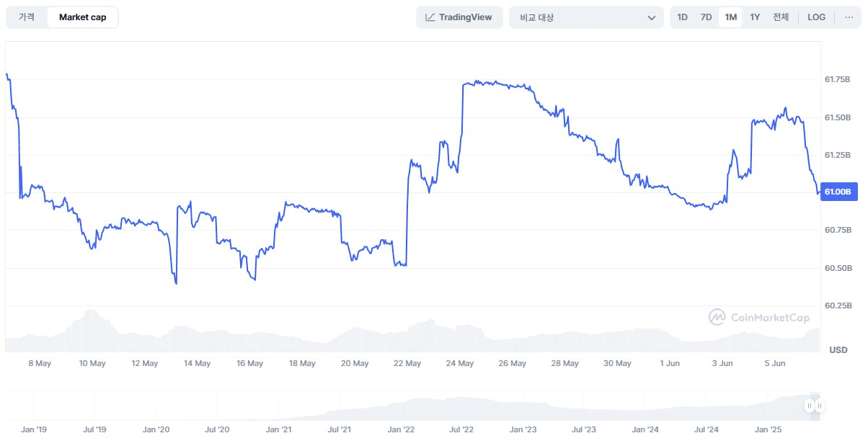Click the right range slider handle

tap(820, 406)
